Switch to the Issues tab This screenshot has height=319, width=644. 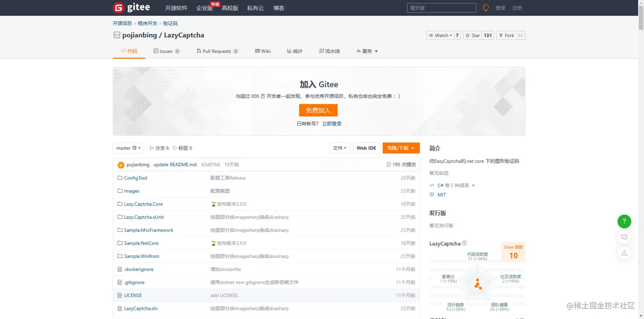pyautogui.click(x=166, y=51)
